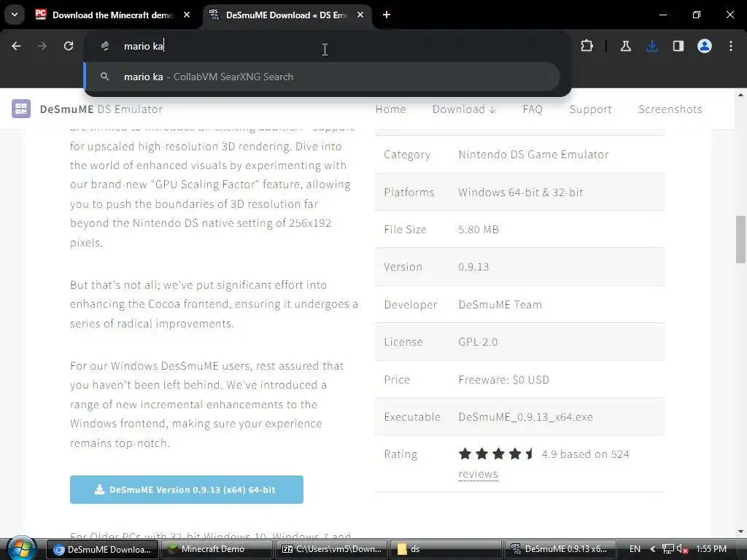The width and height of the screenshot is (747, 560).
Task: Click the scrollbar down arrow
Action: click(x=740, y=532)
